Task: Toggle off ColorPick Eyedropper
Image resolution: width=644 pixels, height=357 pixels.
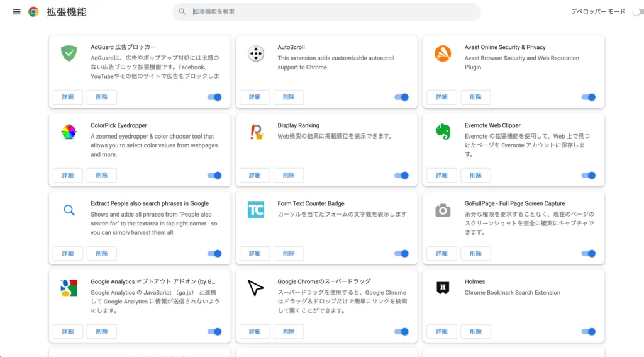Action: click(214, 175)
